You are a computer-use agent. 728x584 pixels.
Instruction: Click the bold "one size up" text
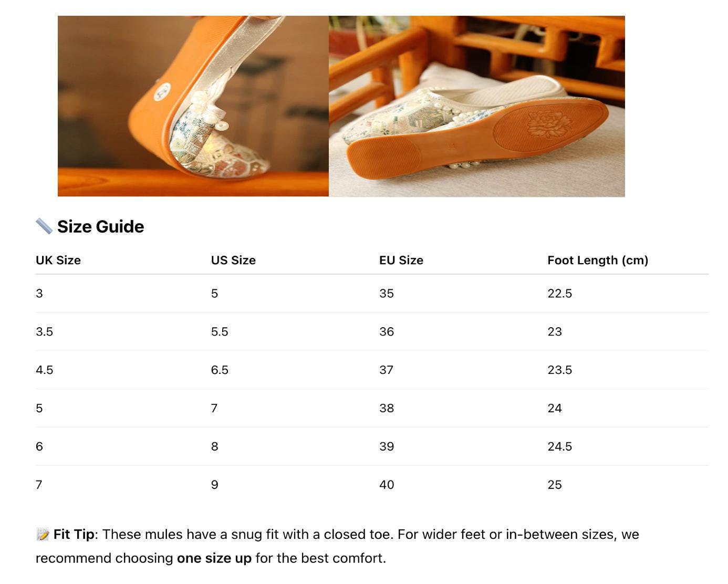coord(214,558)
